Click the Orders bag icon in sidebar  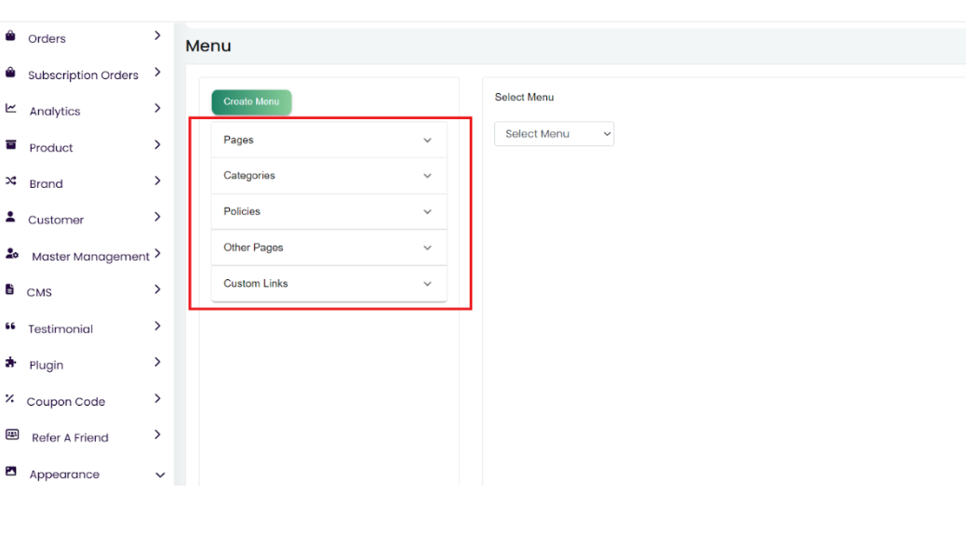[10, 37]
